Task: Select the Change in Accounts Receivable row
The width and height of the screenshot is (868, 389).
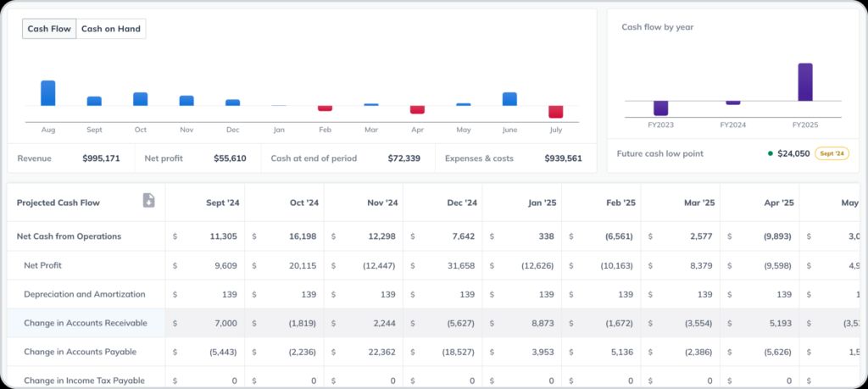Action: pyautogui.click(x=86, y=323)
